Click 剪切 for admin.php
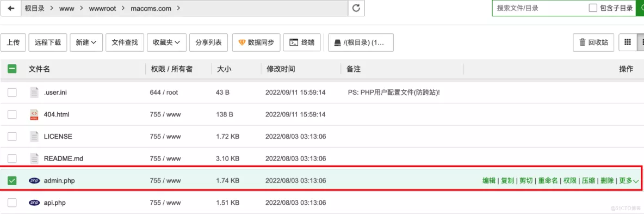 coord(526,181)
